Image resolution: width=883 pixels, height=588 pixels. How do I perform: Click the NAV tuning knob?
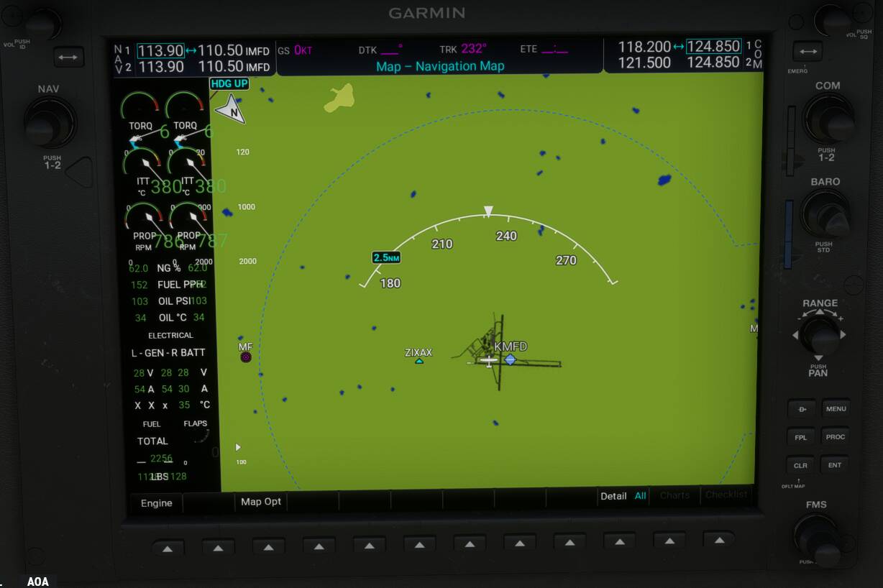(x=50, y=122)
